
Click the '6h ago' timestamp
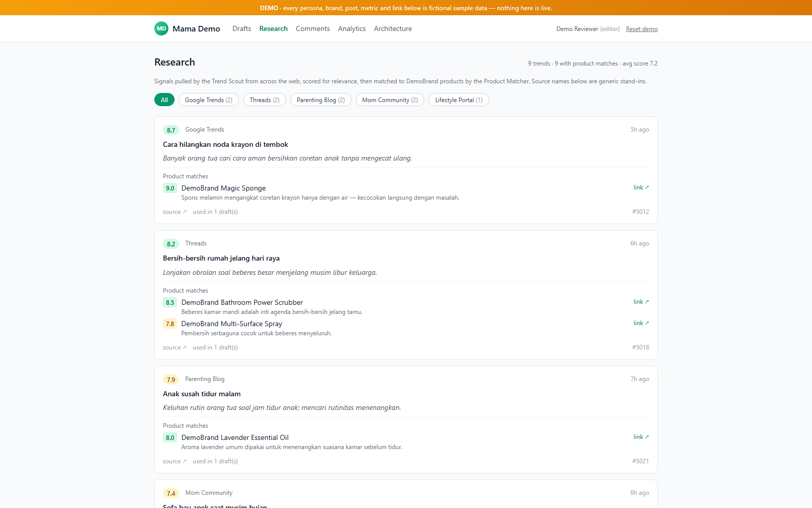(x=639, y=243)
